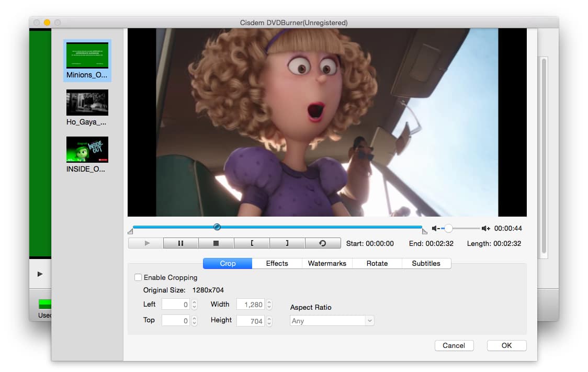588x372 pixels.
Task: Pause the video preview
Action: [180, 243]
